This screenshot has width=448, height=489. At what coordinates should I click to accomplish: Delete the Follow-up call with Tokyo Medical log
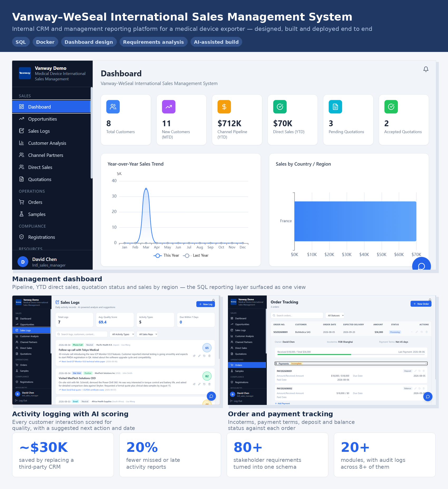point(210,356)
